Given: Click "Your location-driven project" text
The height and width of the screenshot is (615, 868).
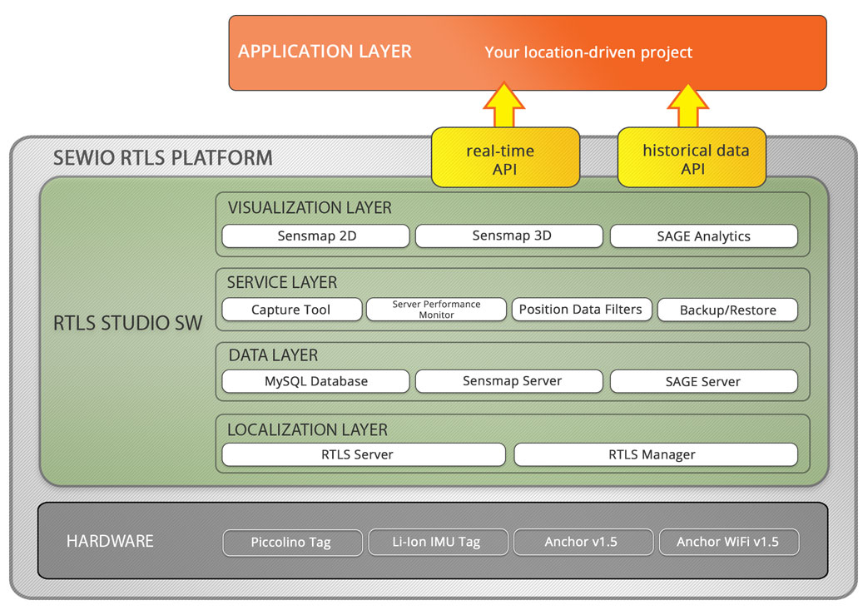Looking at the screenshot, I should 588,52.
